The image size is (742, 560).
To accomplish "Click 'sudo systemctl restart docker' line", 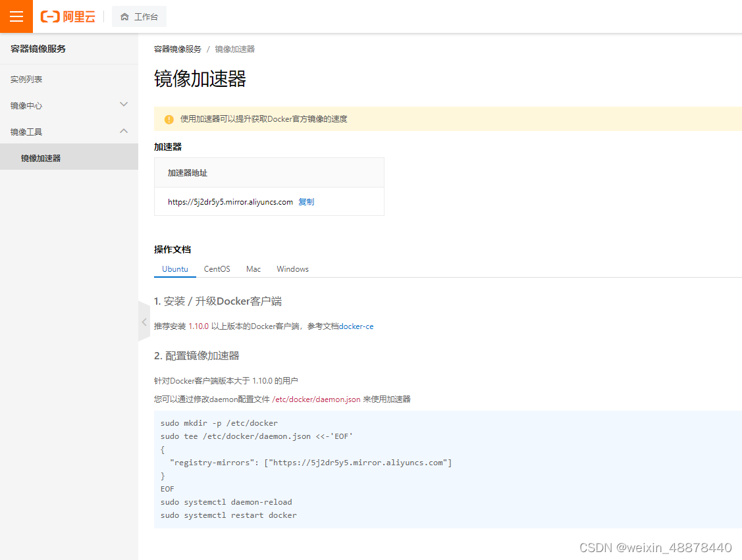I will coord(228,515).
